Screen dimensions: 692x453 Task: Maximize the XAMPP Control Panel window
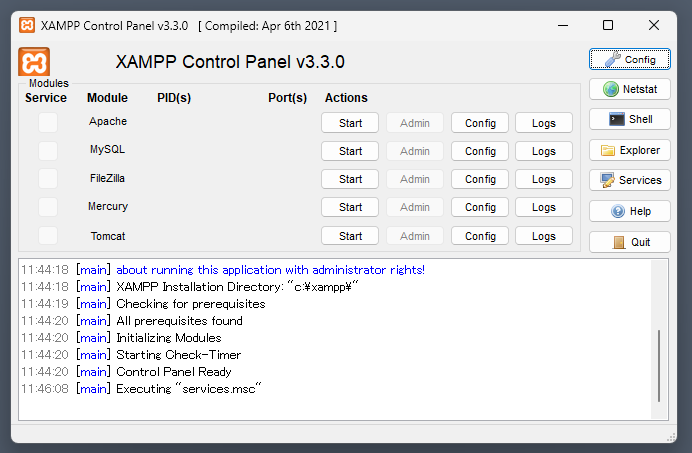(608, 25)
